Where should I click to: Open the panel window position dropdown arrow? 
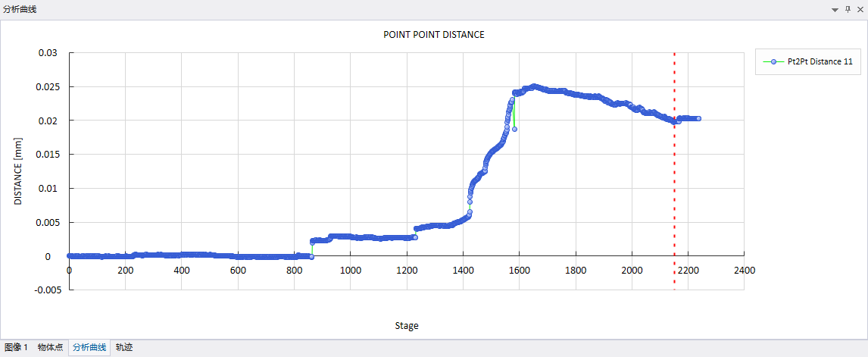835,10
